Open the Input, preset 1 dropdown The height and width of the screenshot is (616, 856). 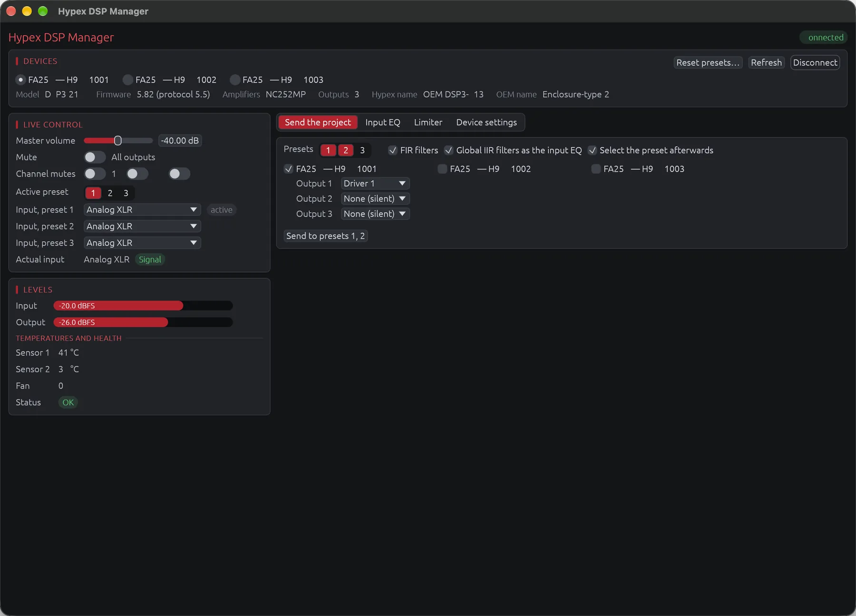point(142,210)
